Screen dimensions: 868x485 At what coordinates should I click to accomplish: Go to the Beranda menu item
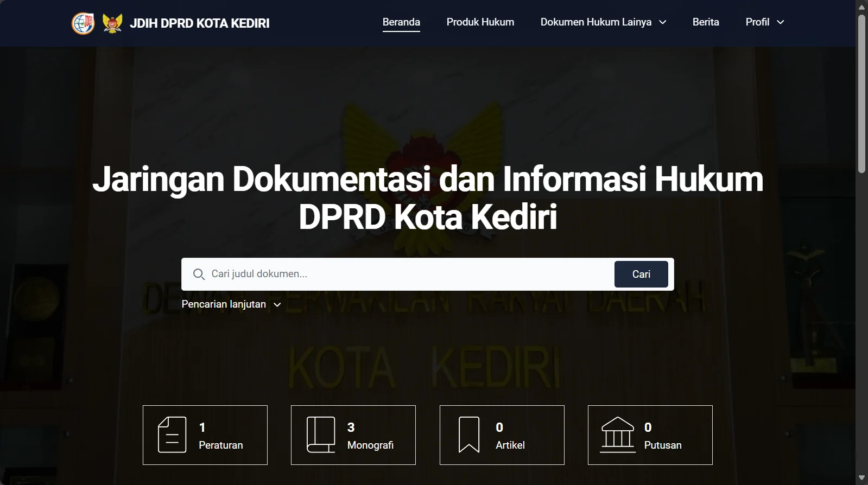pos(401,22)
